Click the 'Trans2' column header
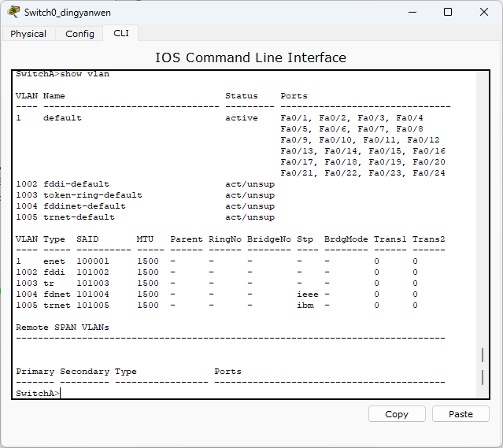Screen dimensions: 503x448 pyautogui.click(x=429, y=239)
